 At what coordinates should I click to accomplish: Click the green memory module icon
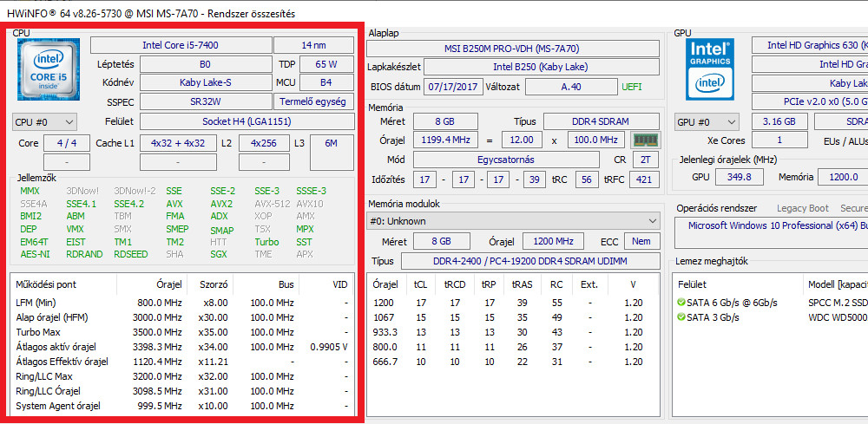644,140
